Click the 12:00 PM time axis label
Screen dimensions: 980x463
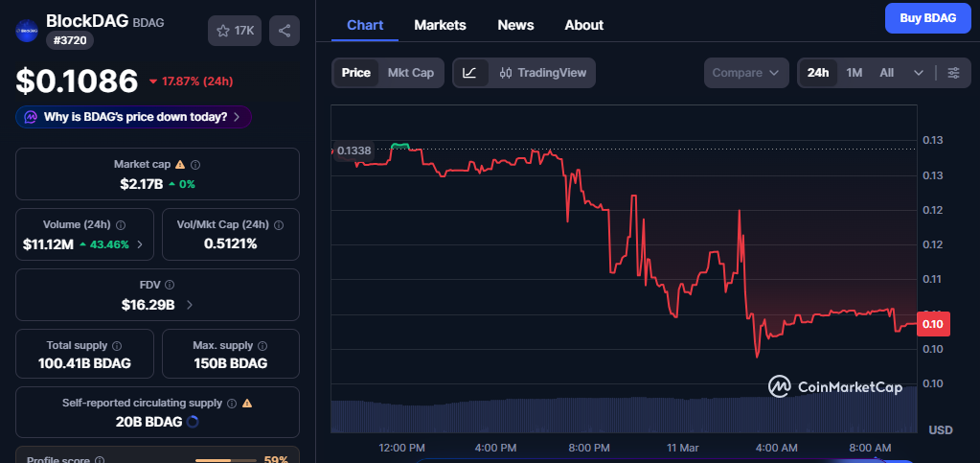402,448
